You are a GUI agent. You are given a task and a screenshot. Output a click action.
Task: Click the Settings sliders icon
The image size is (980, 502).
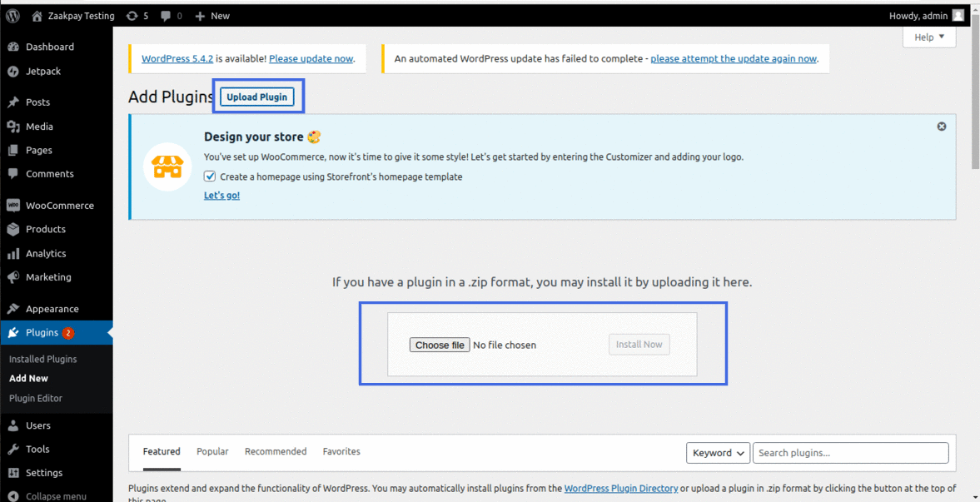click(x=13, y=473)
